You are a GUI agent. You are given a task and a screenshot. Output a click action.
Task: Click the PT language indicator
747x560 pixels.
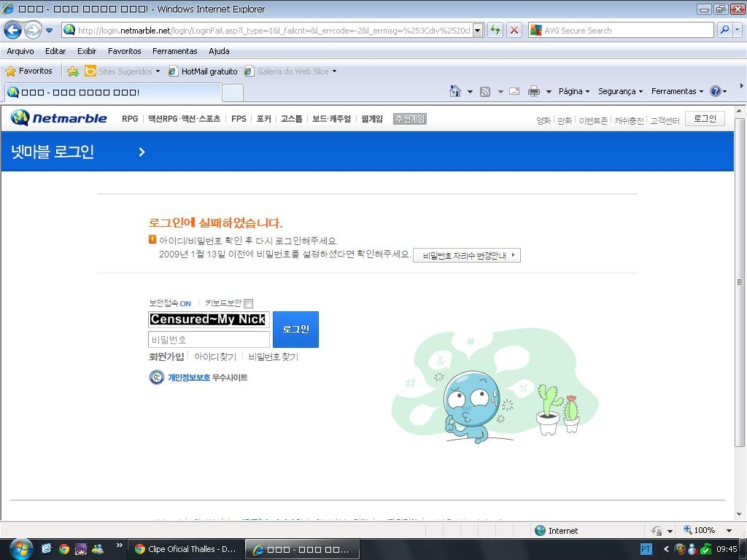pos(646,549)
